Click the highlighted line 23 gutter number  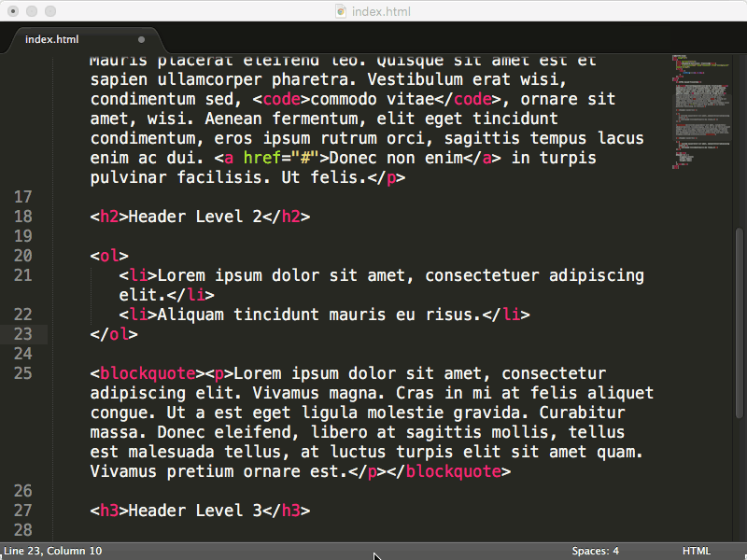coord(21,333)
